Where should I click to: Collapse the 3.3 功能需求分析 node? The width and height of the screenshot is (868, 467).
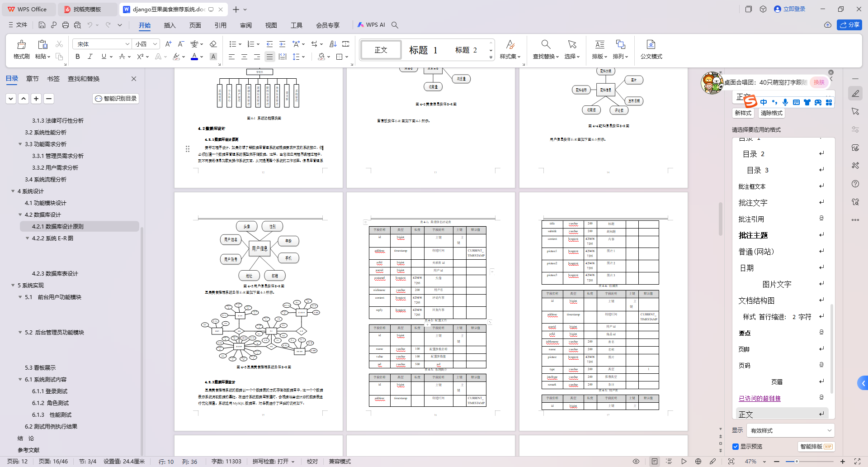(x=20, y=144)
